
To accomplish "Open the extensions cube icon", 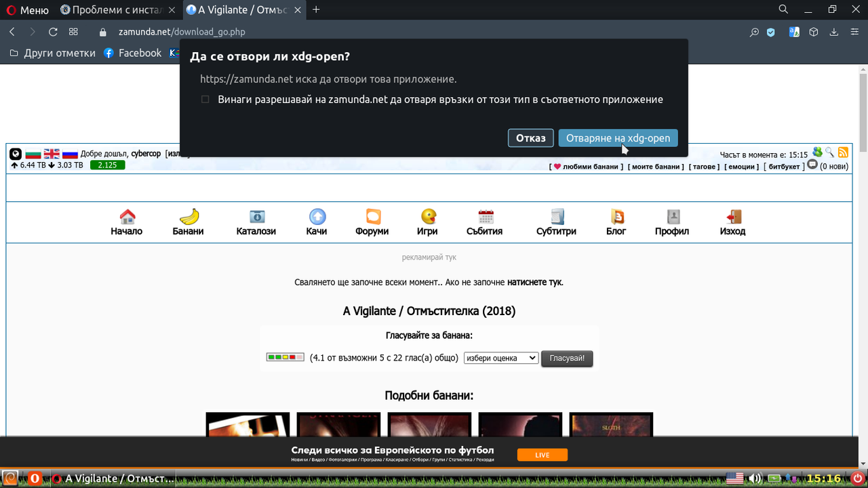I will (814, 32).
